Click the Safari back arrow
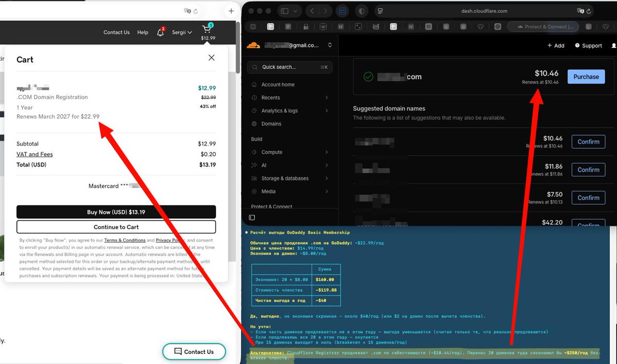Viewport: 617px width, 364px height. click(x=313, y=11)
